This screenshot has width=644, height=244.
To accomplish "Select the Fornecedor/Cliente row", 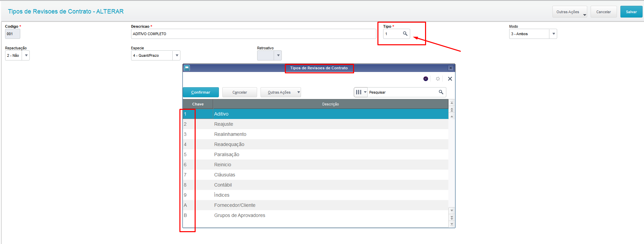I will [x=316, y=205].
